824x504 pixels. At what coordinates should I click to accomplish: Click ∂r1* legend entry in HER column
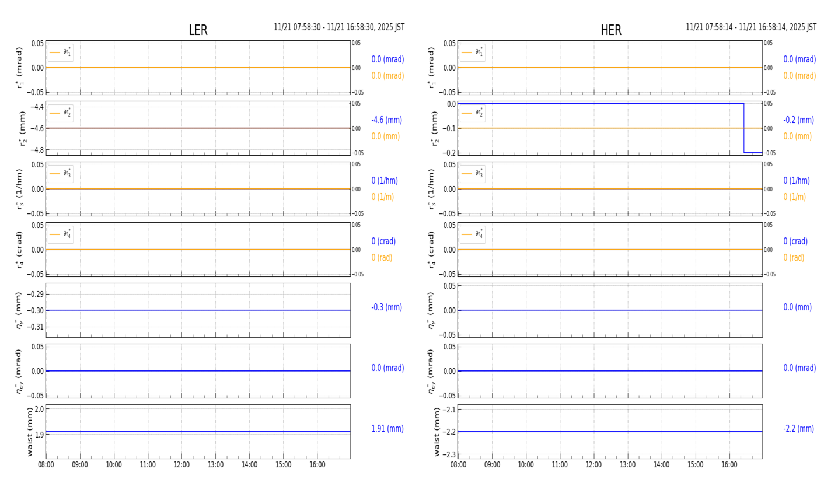[473, 52]
